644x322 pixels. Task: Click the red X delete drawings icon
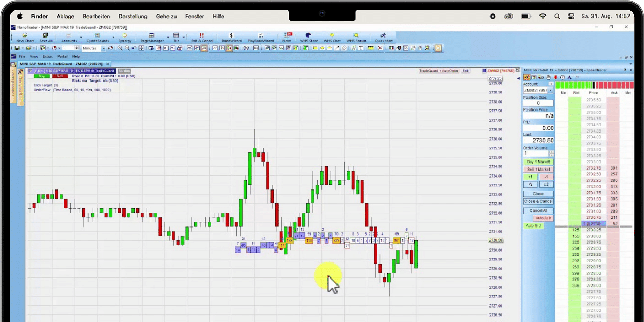coord(380,48)
